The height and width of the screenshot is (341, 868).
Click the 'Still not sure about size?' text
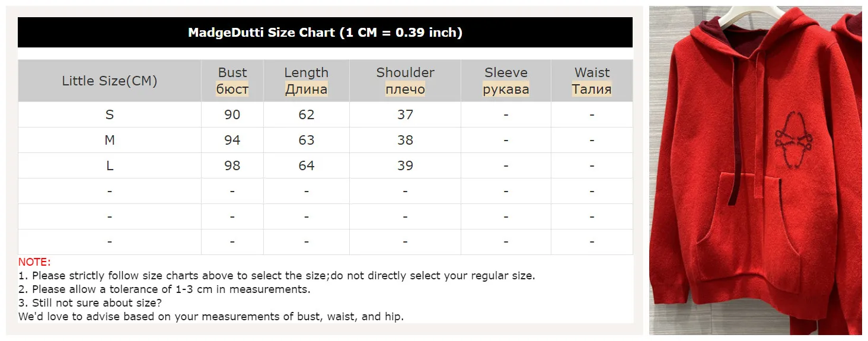90,303
